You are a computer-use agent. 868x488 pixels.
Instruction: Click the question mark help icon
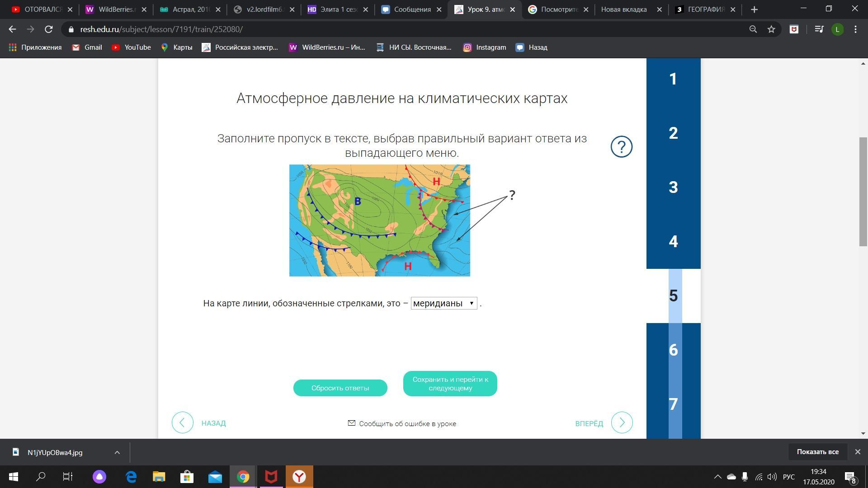[x=621, y=147]
